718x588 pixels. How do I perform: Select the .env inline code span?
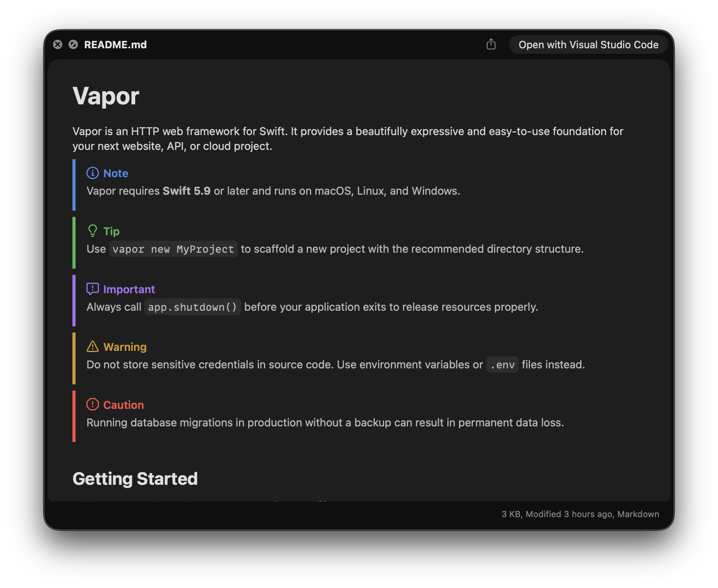502,364
